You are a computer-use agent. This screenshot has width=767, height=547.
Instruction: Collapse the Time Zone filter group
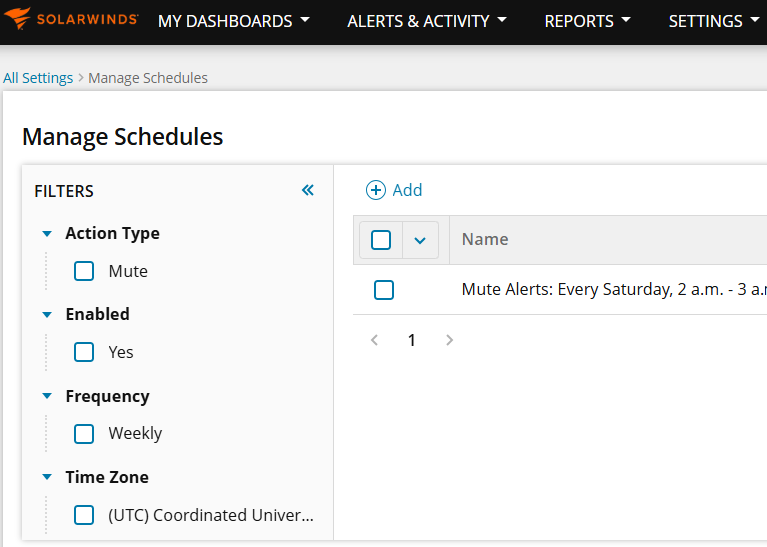(46, 478)
